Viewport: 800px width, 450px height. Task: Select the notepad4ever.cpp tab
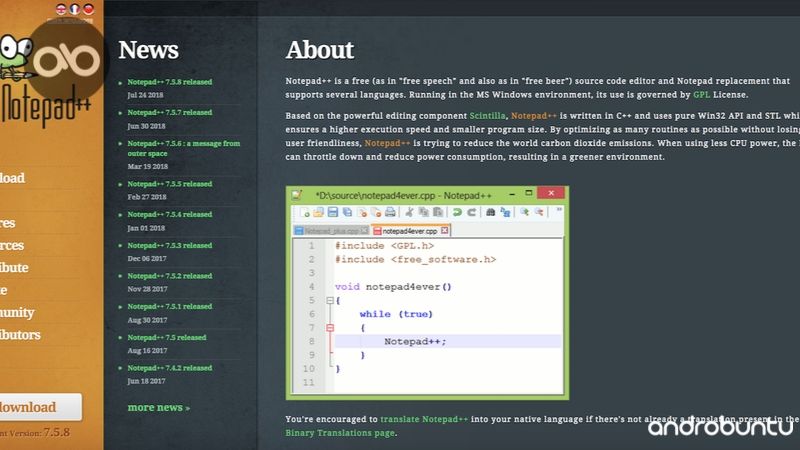click(411, 231)
